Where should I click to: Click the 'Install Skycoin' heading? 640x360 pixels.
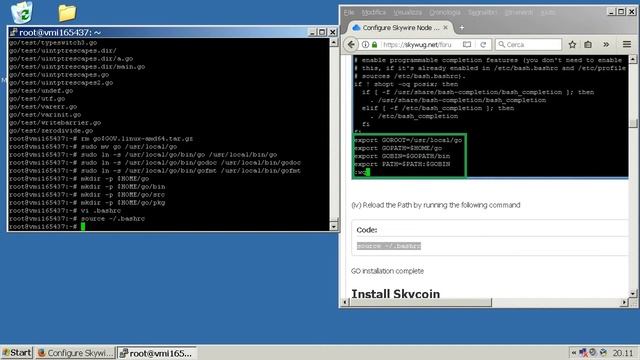tap(396, 293)
